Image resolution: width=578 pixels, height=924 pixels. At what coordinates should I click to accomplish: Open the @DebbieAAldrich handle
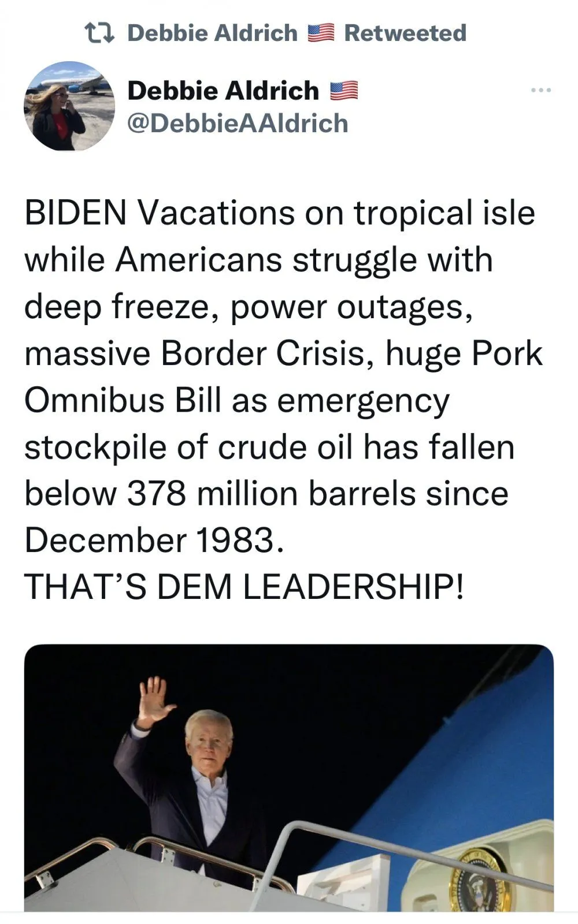pos(237,124)
